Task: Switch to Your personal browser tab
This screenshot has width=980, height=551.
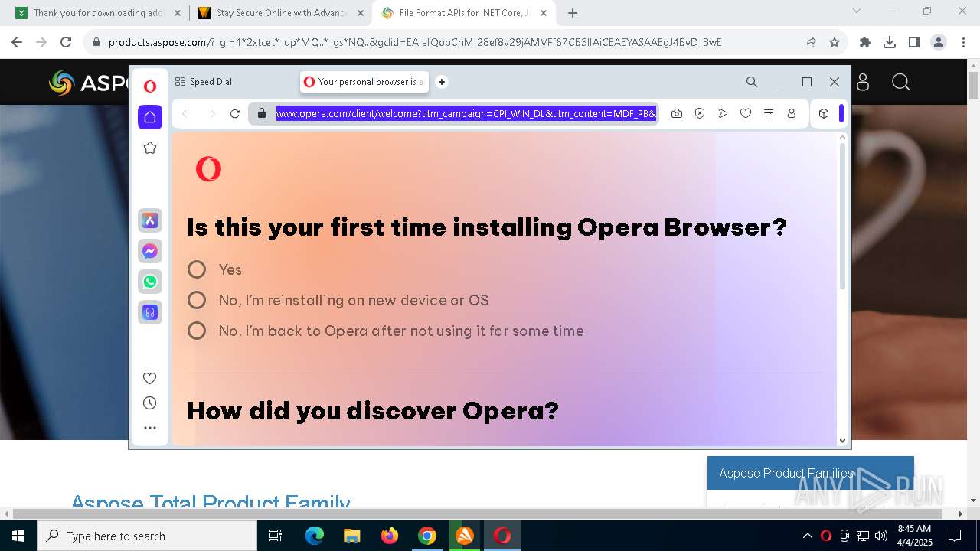Action: [x=364, y=82]
